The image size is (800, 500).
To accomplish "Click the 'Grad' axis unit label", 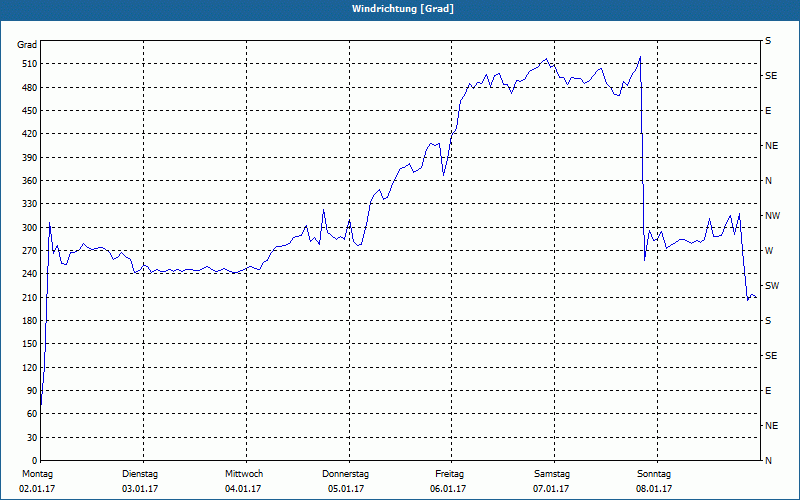I will (x=27, y=45).
